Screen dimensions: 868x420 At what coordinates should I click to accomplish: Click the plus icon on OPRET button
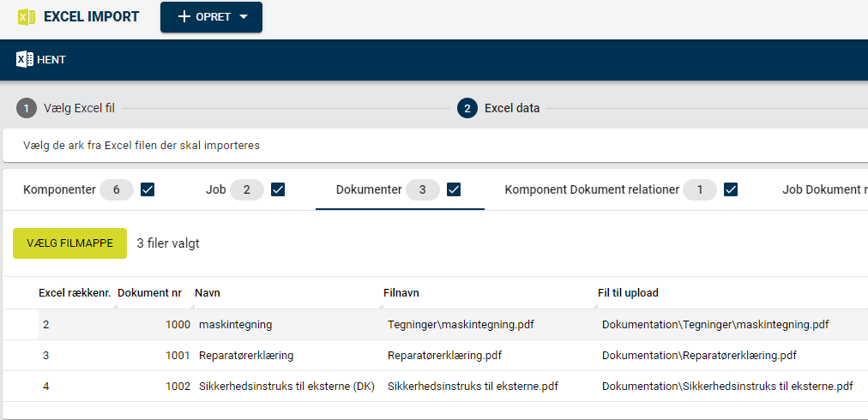(184, 16)
